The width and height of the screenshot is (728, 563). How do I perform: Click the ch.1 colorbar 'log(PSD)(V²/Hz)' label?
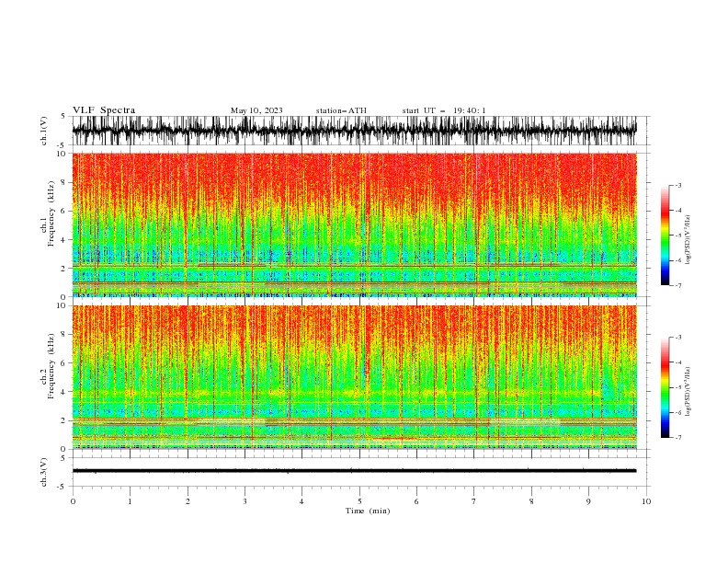pyautogui.click(x=688, y=240)
